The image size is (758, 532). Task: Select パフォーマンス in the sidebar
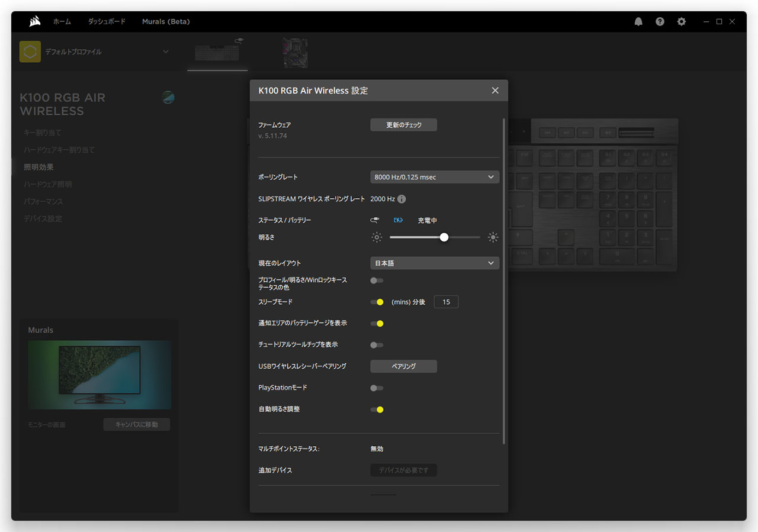[43, 201]
